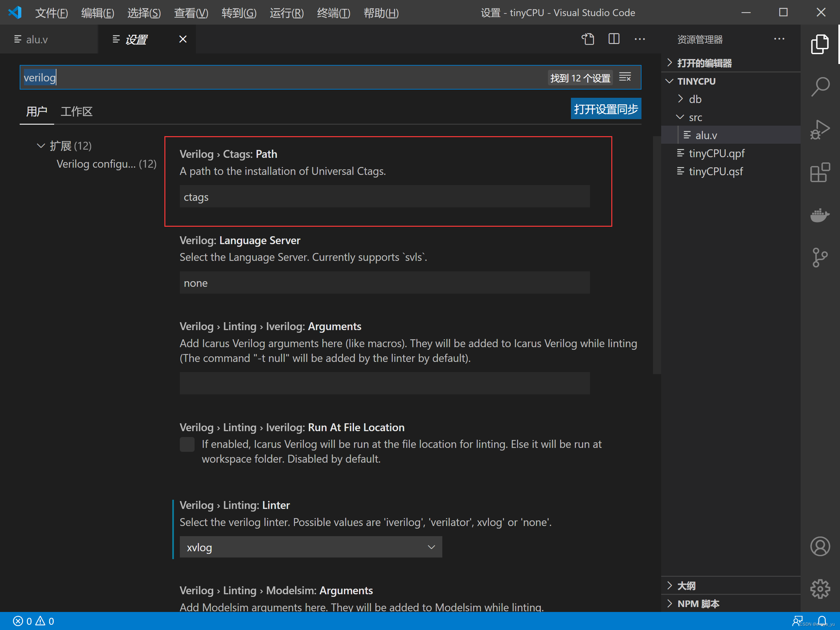Open the Docker view
840x630 pixels.
coord(820,215)
